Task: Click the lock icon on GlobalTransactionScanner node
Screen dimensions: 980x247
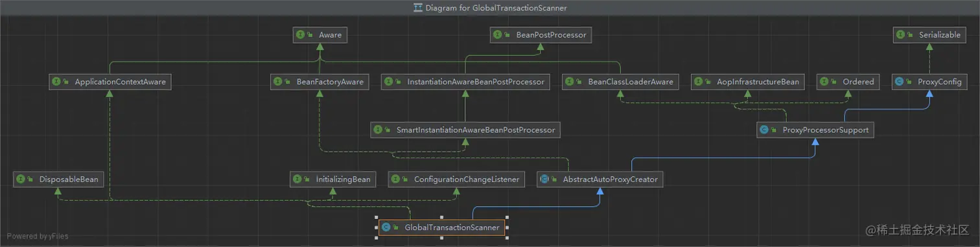Action: tap(397, 227)
